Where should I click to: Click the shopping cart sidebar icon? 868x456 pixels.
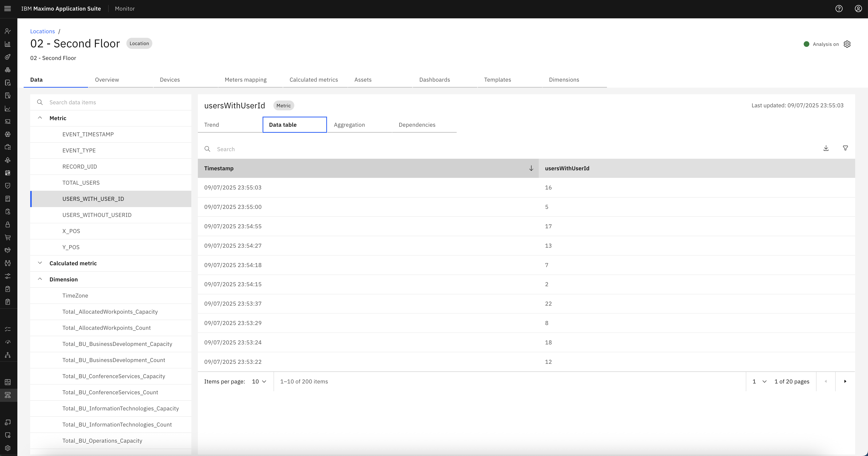point(8,237)
